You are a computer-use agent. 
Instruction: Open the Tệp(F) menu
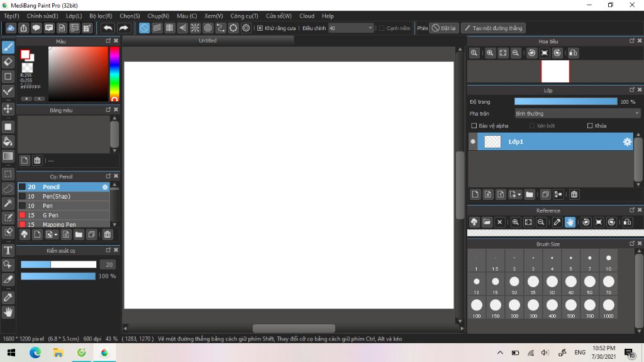click(11, 16)
